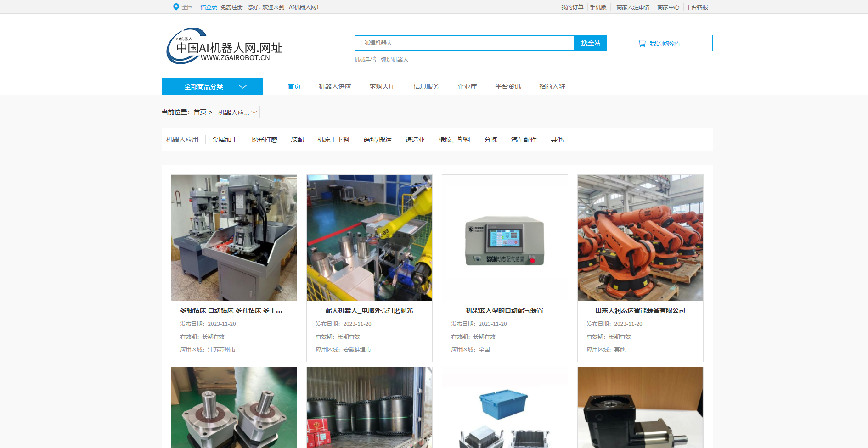This screenshot has width=868, height=448.
Task: Open the 机器人应… breadcrumb dropdown
Action: pyautogui.click(x=237, y=112)
